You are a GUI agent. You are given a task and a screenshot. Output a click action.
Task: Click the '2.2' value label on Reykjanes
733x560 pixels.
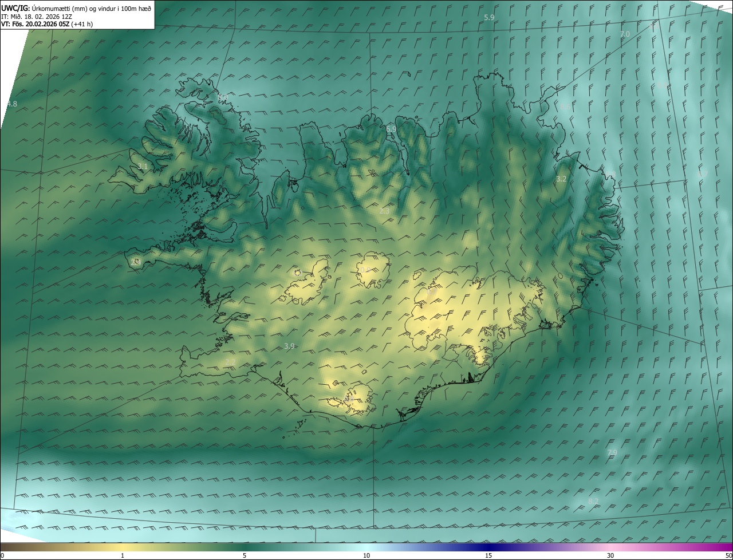[230, 362]
